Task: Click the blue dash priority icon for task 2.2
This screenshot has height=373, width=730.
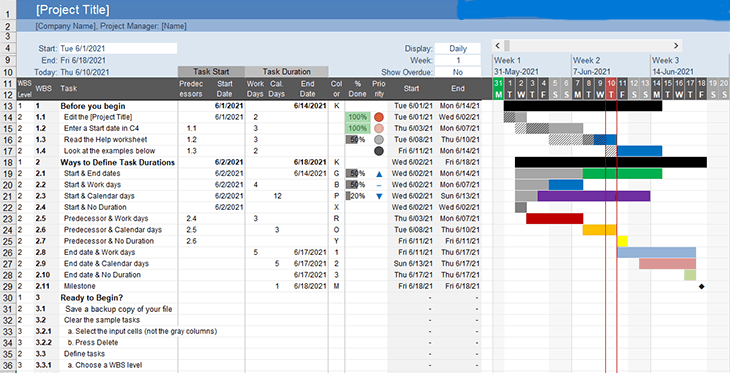Action: pyautogui.click(x=379, y=185)
